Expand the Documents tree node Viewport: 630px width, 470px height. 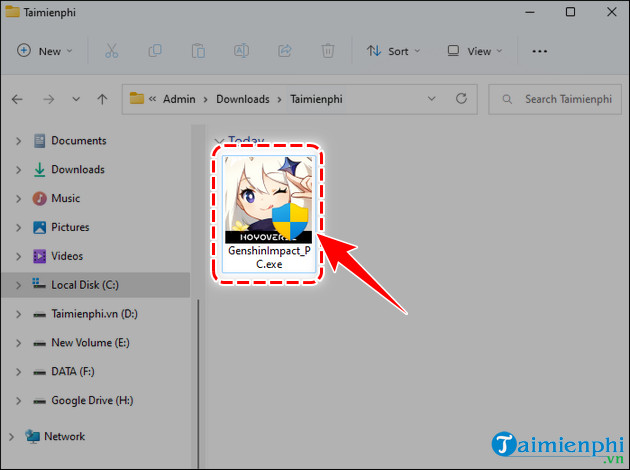pyautogui.click(x=19, y=141)
